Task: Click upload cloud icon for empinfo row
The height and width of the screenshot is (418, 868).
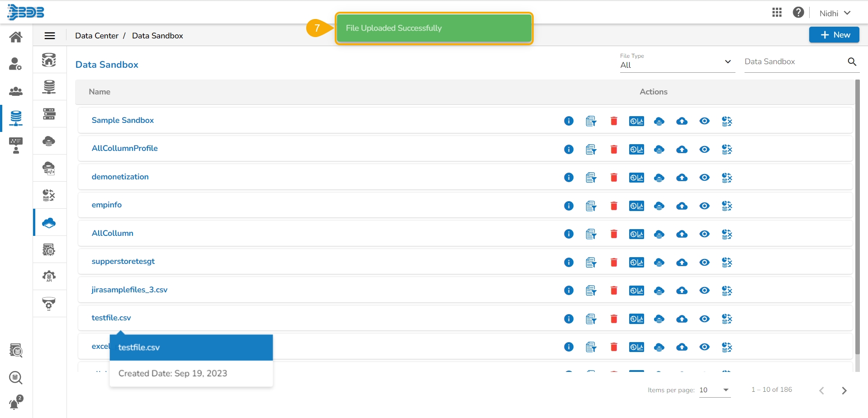Action: click(x=682, y=206)
